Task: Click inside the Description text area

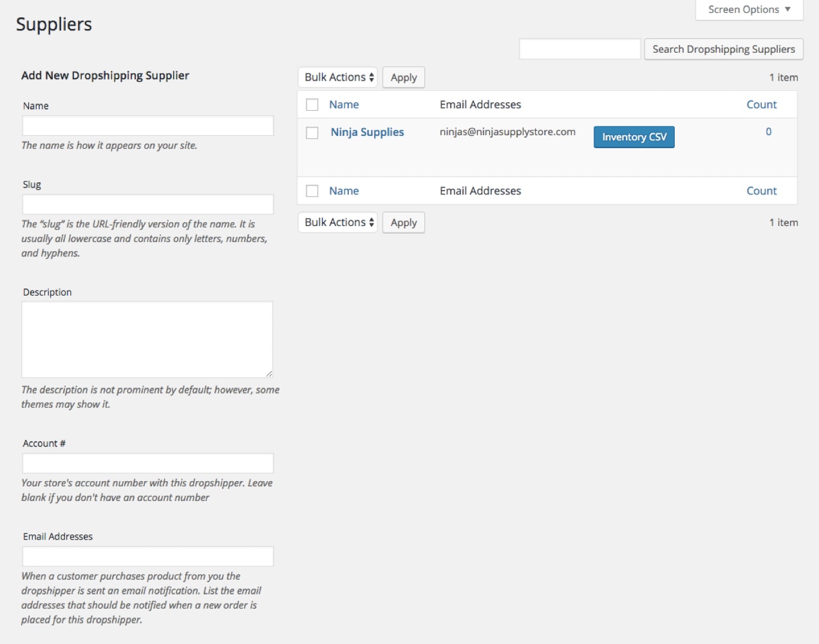Action: click(x=147, y=338)
